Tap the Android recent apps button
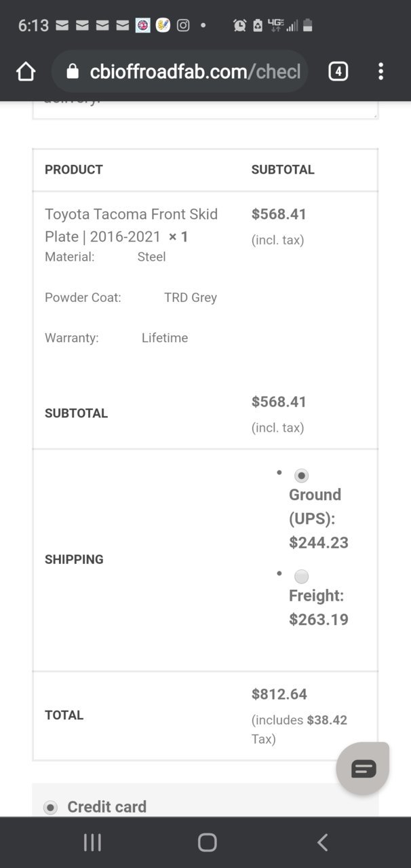This screenshot has width=411, height=868. coord(92,842)
